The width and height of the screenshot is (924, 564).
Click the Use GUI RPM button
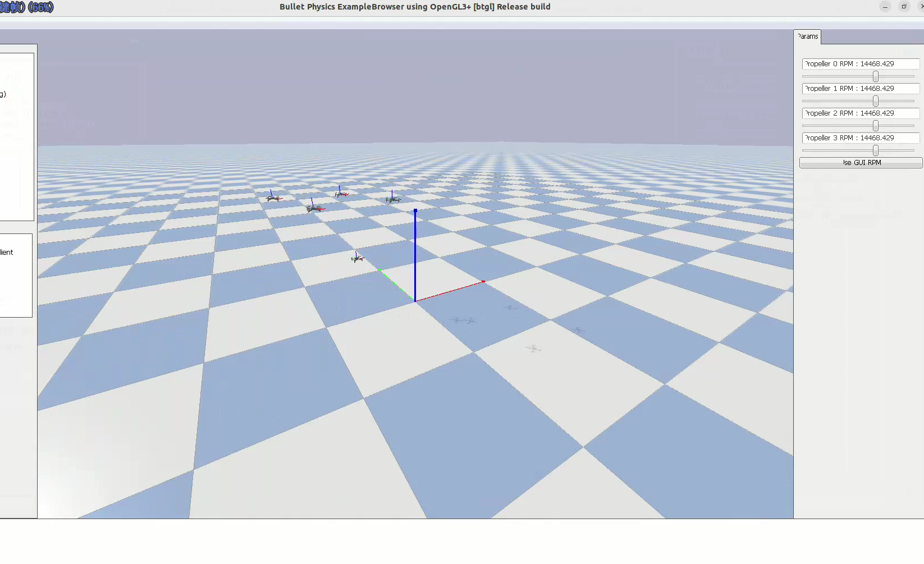tap(861, 163)
